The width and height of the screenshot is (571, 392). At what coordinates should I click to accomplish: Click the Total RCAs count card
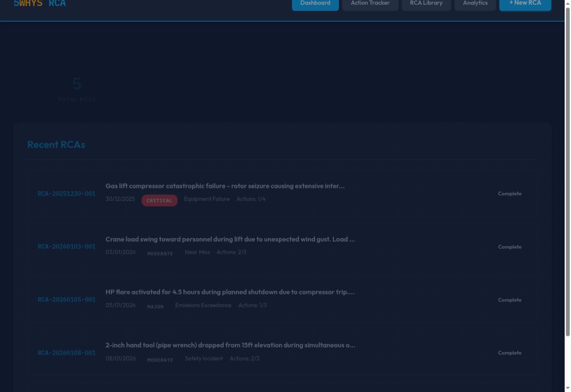point(77,89)
